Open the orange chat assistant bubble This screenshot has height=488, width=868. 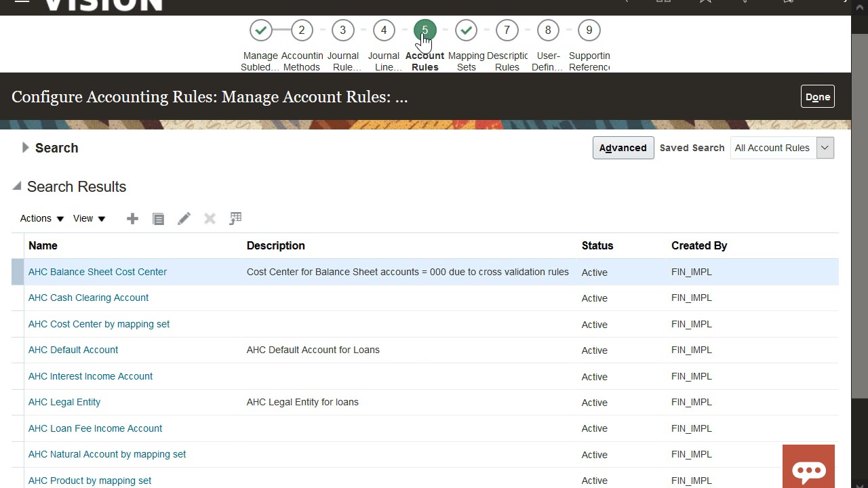[x=808, y=466]
